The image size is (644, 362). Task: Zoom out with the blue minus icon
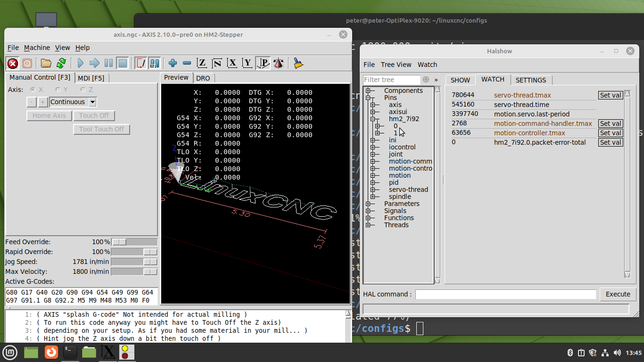(x=187, y=63)
